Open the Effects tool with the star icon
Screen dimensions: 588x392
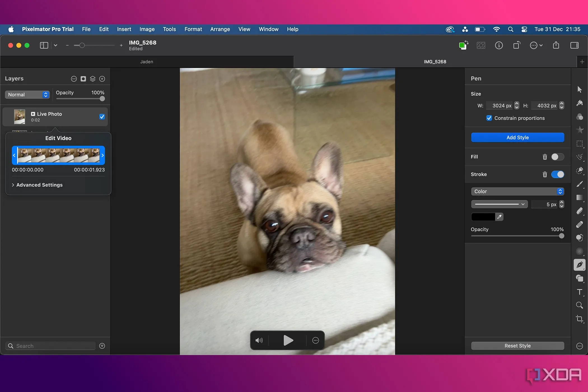pyautogui.click(x=580, y=130)
